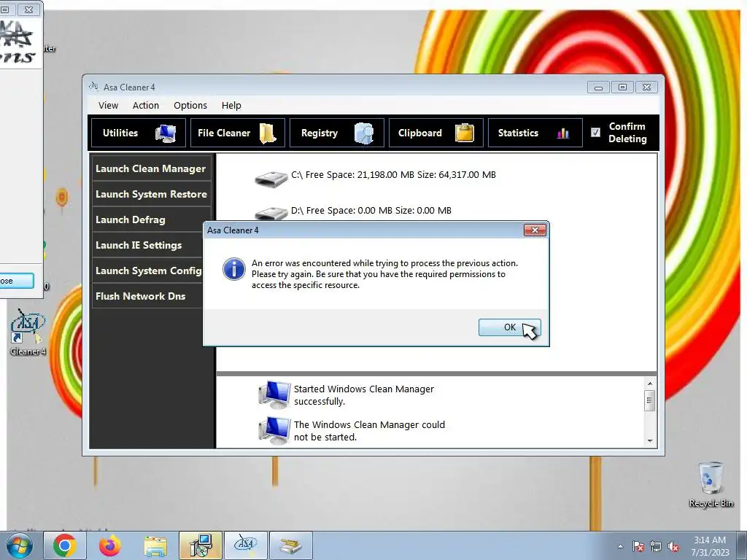
Task: Open the taskbar clock showing 3:14 AM
Action: [x=710, y=546]
